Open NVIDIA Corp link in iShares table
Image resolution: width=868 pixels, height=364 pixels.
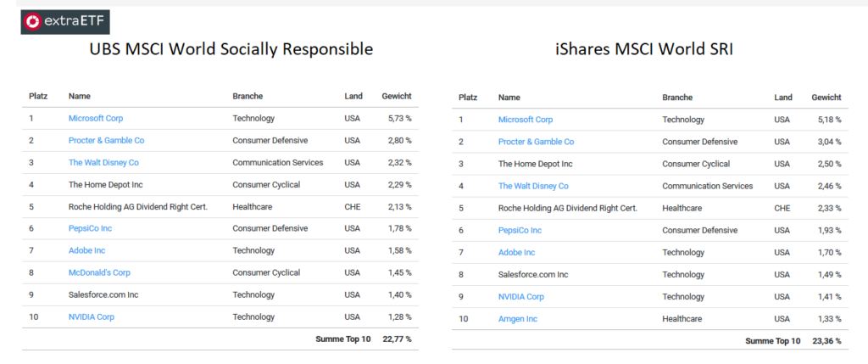[521, 296]
